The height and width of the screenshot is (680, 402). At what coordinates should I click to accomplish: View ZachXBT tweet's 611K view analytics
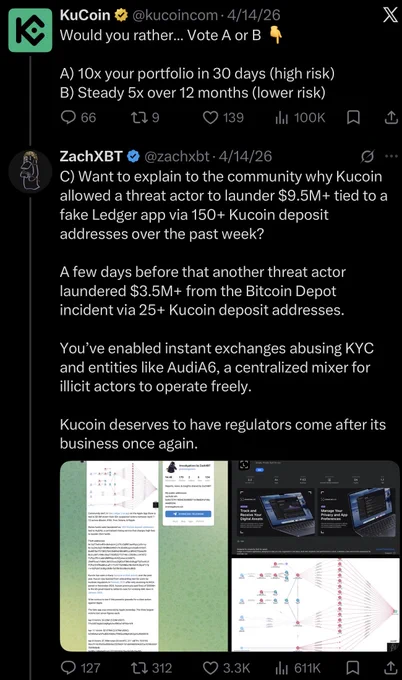pos(298,667)
